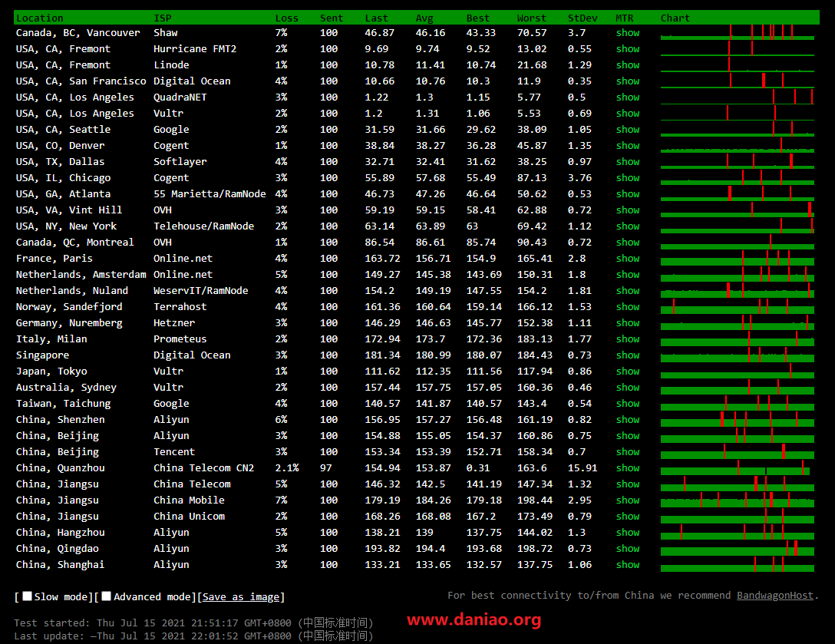Show MTR for USA, CO, Denver

[627, 145]
